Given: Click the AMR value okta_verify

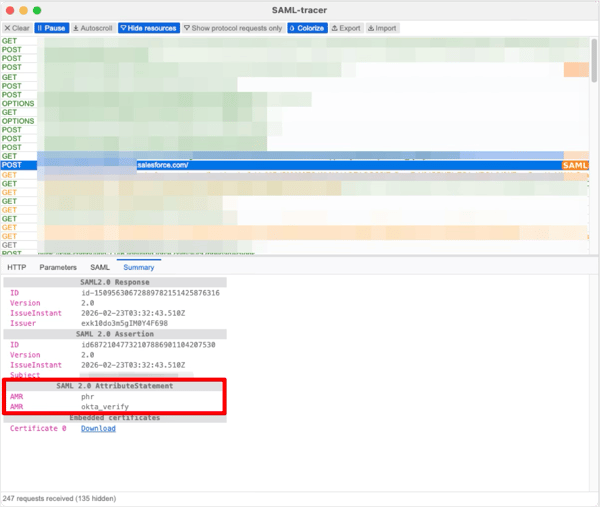Looking at the screenshot, I should 105,406.
